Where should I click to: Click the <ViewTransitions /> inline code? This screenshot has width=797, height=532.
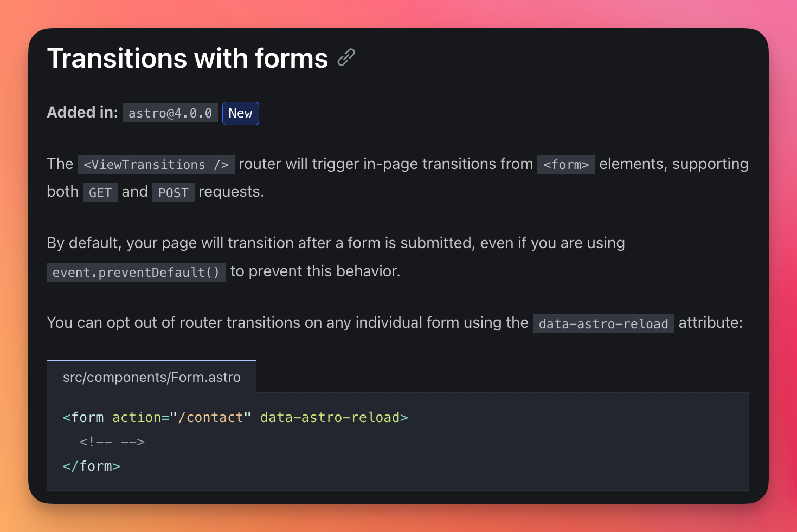pos(156,165)
